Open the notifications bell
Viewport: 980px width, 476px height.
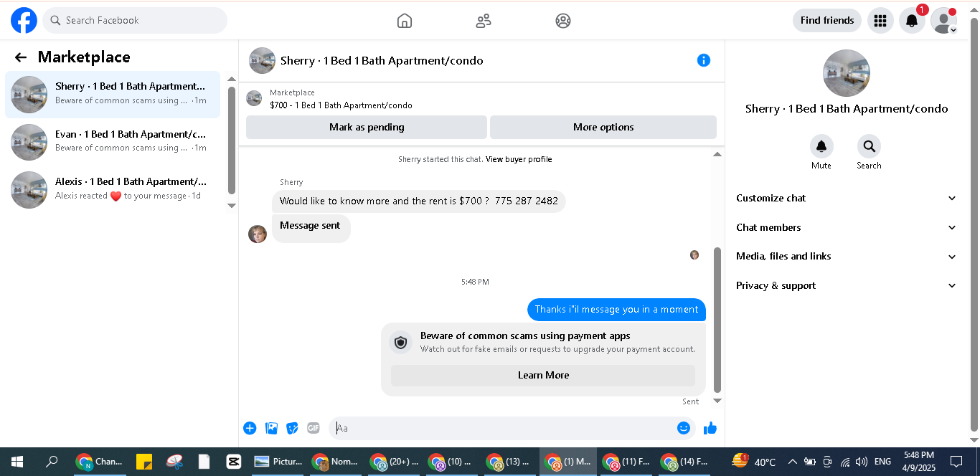point(912,21)
